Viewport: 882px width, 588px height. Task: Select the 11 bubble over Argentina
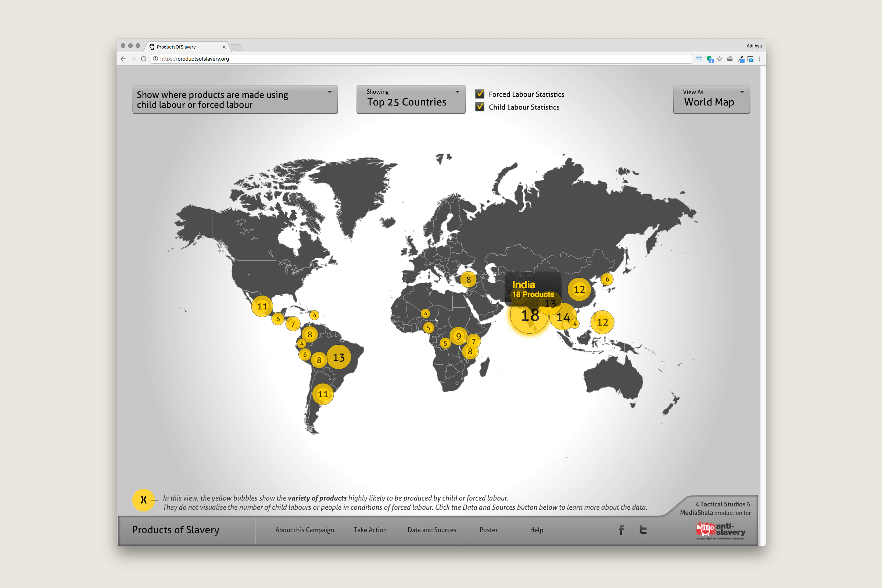click(x=323, y=394)
